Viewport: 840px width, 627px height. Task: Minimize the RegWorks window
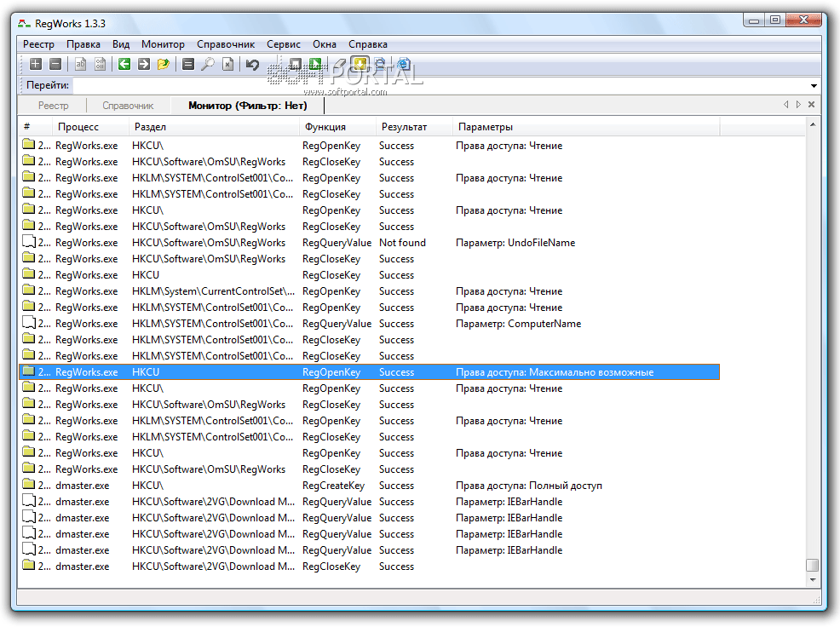pyautogui.click(x=754, y=20)
